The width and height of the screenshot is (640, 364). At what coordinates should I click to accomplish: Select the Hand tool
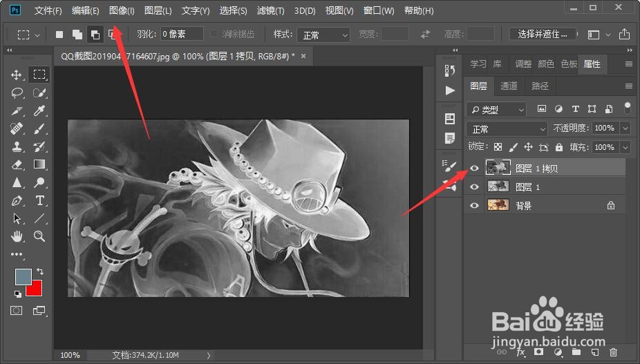pos(17,236)
